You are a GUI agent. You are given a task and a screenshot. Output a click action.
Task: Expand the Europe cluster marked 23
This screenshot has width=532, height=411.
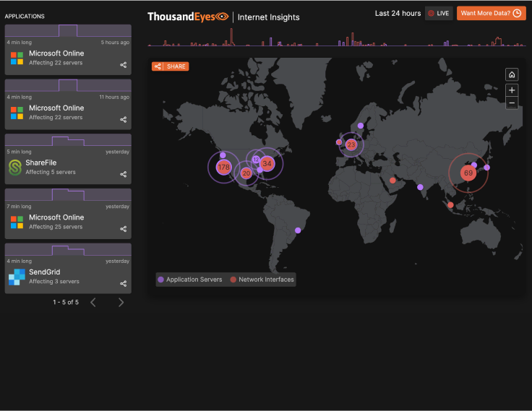pos(351,144)
